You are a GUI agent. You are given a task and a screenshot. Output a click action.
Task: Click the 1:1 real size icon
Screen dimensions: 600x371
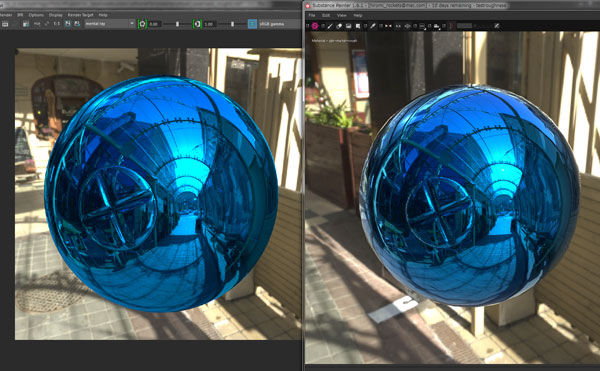pyautogui.click(x=57, y=24)
